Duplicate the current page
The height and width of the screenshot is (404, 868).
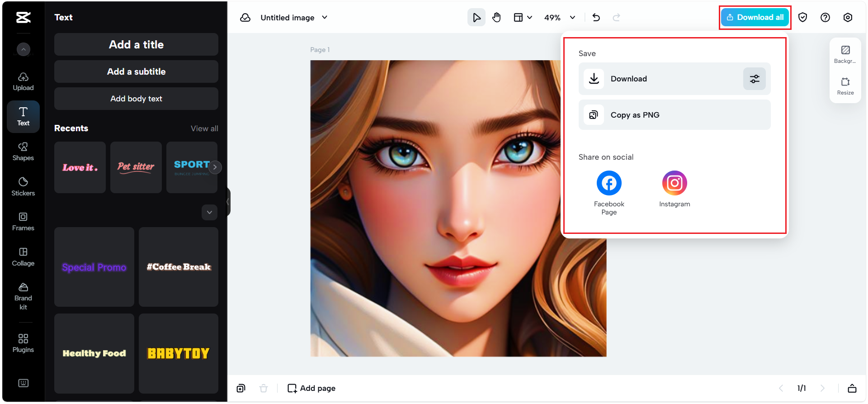tap(241, 388)
